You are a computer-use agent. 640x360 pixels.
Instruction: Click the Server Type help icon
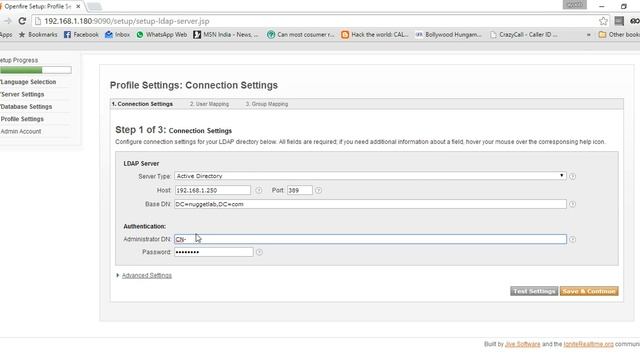[572, 176]
